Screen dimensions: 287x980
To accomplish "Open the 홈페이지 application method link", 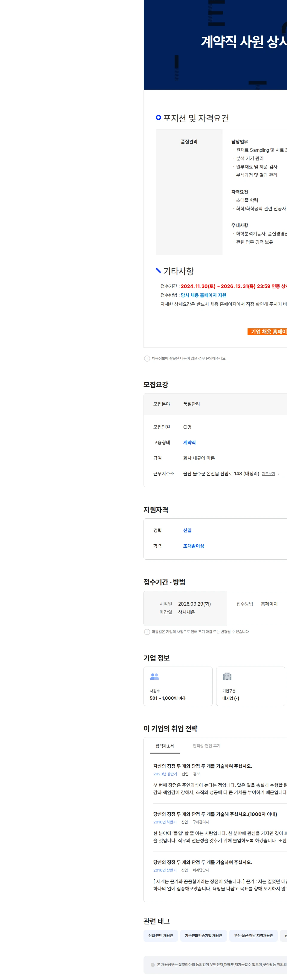I will [269, 604].
